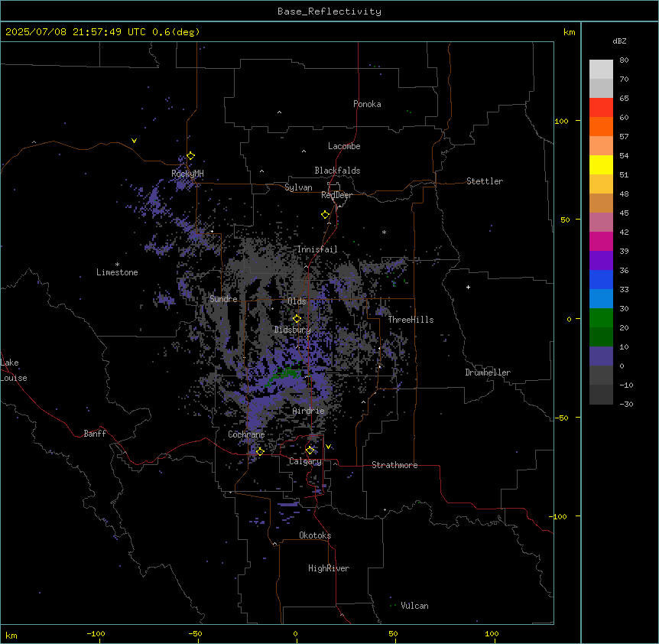Viewport: 659px width, 644px height.
Task: Click the 0 tick on the horizontal km axis
Action: click(x=295, y=633)
